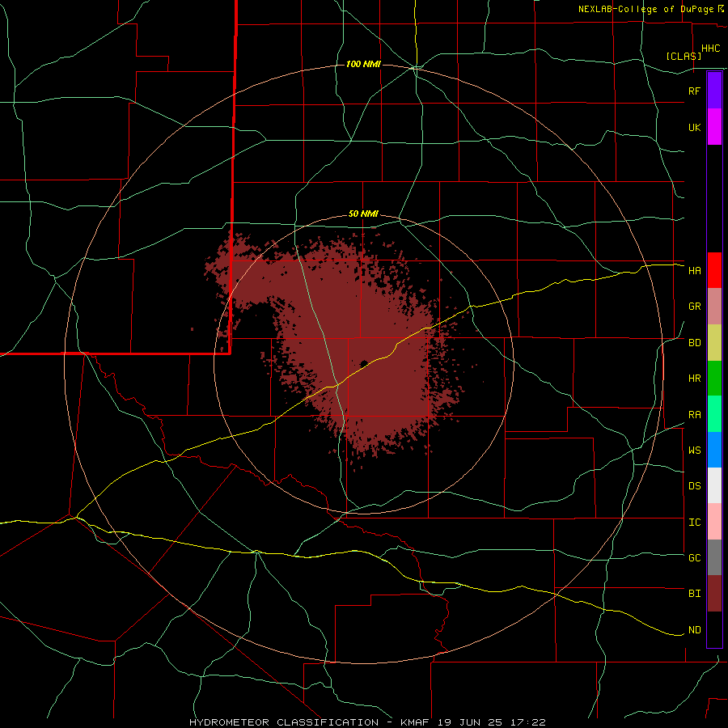The width and height of the screenshot is (728, 728).
Task: Click the purple RF color swatch
Action: click(x=714, y=91)
